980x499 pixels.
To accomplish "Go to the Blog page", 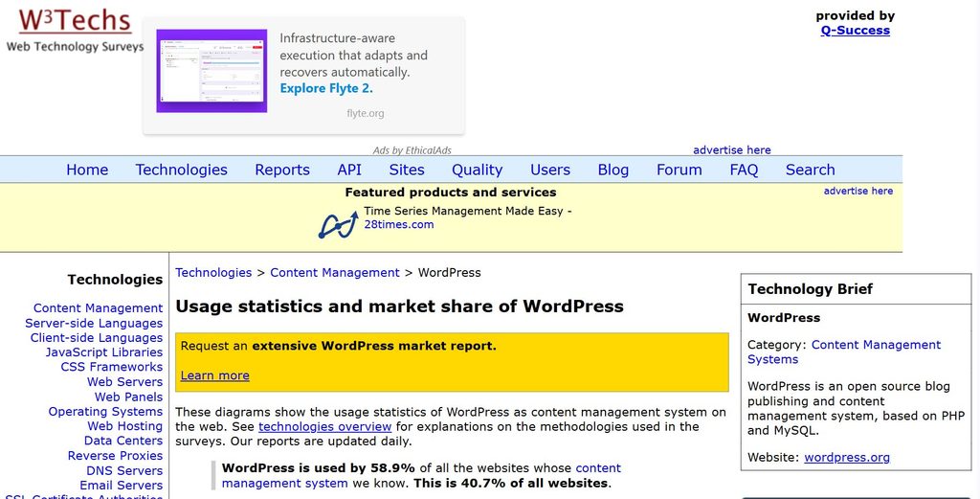I will (613, 170).
